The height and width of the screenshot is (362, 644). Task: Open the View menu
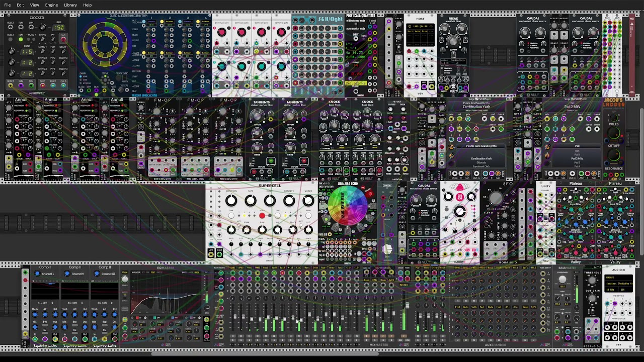[x=34, y=5]
